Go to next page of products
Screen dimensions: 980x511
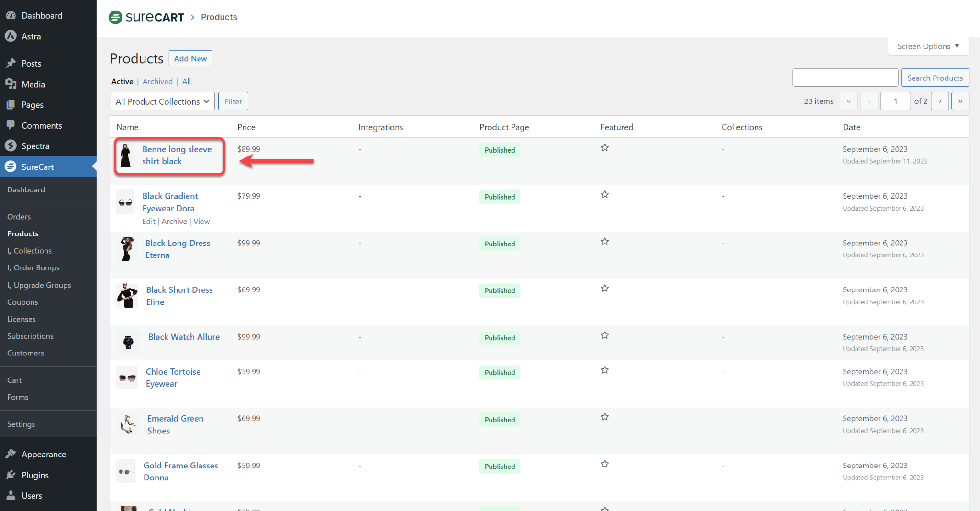click(940, 101)
